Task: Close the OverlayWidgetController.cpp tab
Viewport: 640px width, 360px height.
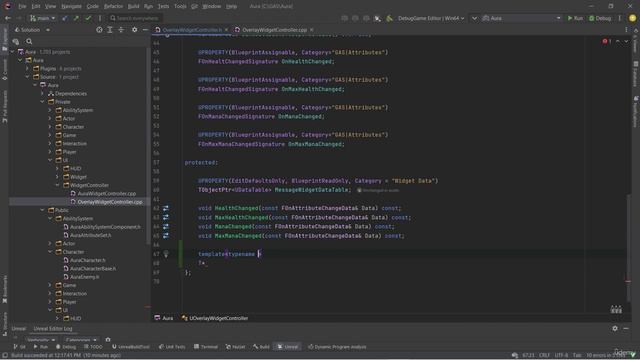Action: click(311, 30)
